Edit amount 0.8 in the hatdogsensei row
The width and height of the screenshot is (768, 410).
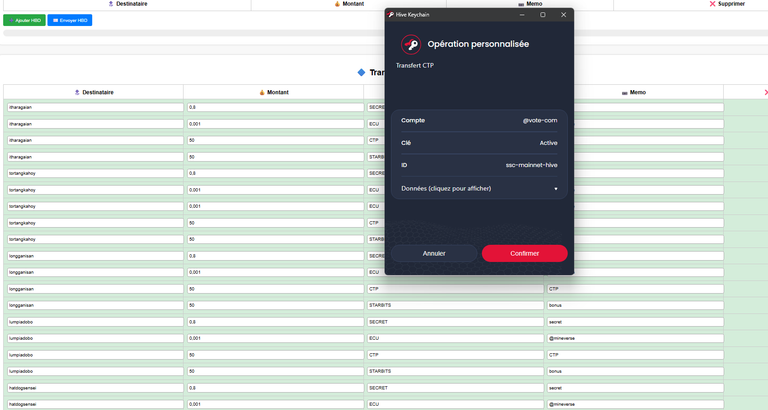tap(275, 388)
